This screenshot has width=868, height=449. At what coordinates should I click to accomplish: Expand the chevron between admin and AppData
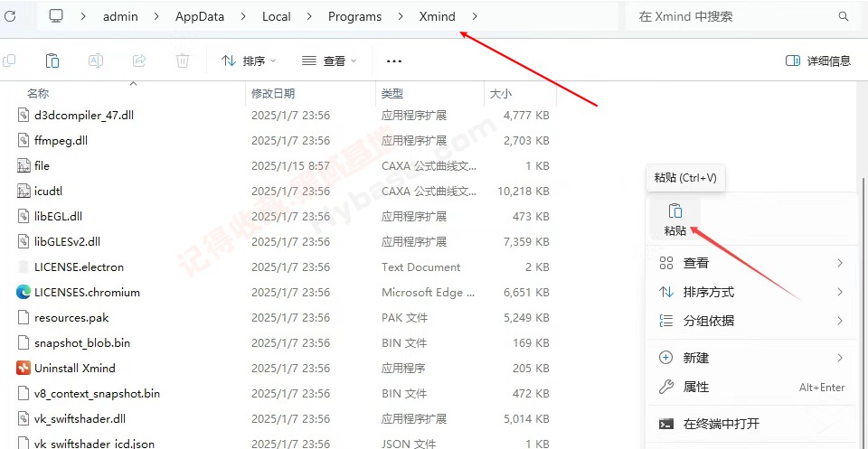156,16
